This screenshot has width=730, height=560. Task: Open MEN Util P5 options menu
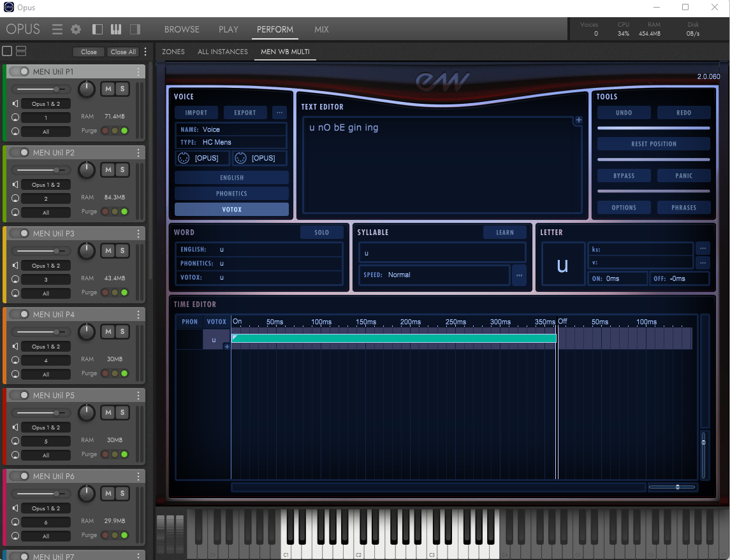tap(138, 396)
